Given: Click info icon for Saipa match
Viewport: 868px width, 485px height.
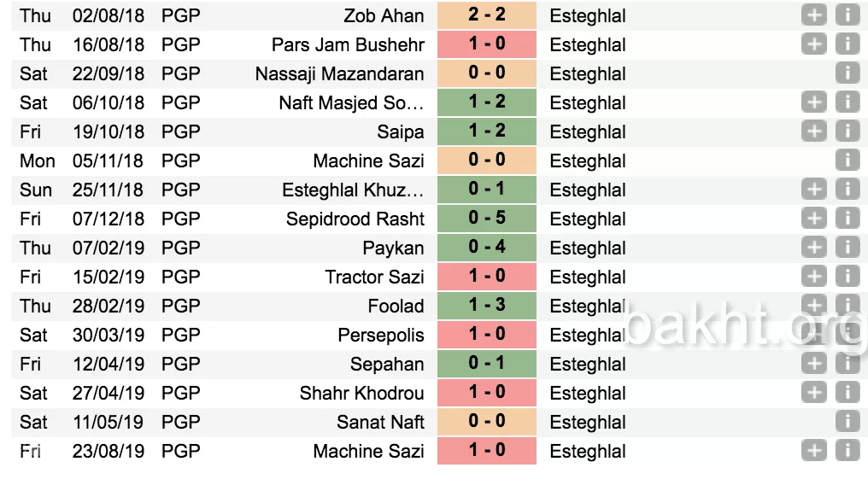Looking at the screenshot, I should [847, 131].
